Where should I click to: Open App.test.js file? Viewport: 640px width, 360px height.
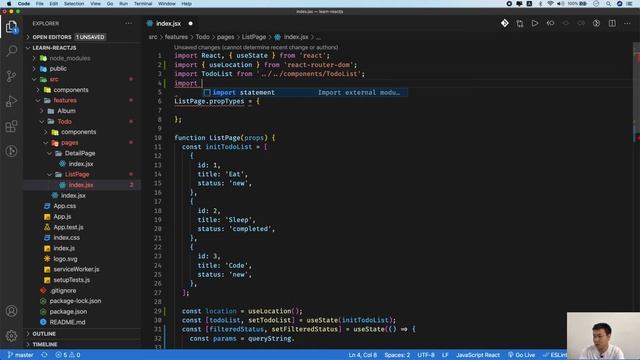pos(68,227)
